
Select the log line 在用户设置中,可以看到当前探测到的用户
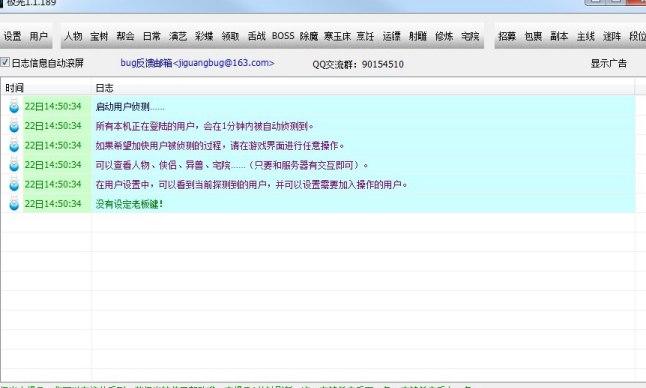tap(251, 185)
